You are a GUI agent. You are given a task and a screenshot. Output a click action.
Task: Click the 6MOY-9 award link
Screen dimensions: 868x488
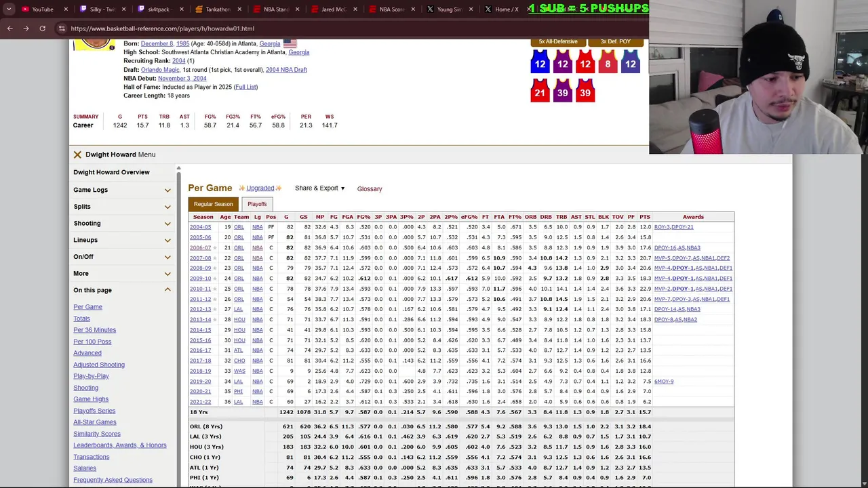coord(664,382)
